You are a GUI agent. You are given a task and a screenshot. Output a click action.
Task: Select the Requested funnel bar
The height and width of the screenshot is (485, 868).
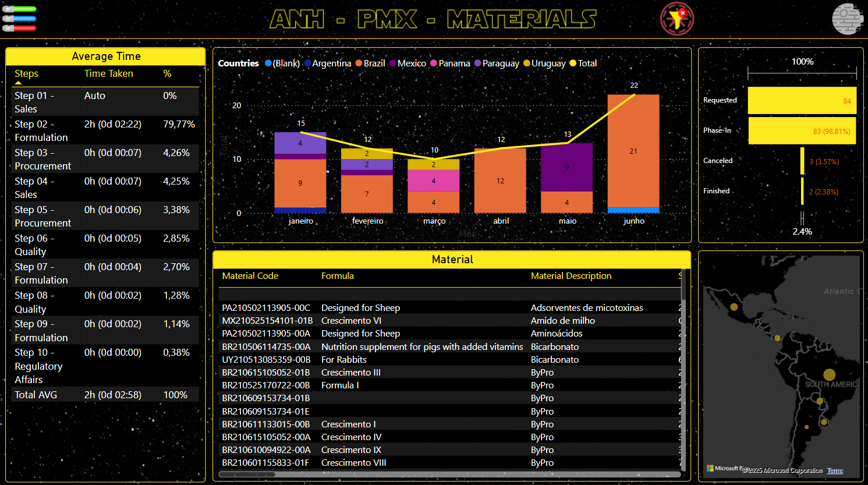pyautogui.click(x=802, y=101)
